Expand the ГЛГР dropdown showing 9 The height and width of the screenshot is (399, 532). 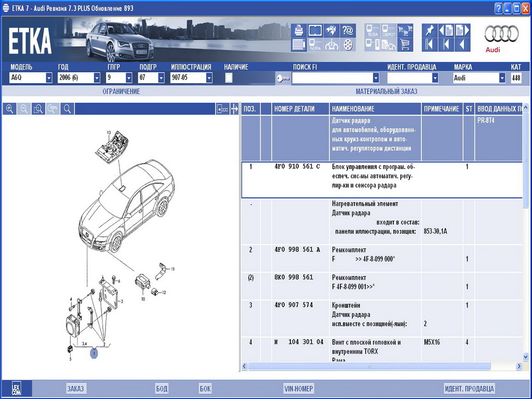coord(129,78)
